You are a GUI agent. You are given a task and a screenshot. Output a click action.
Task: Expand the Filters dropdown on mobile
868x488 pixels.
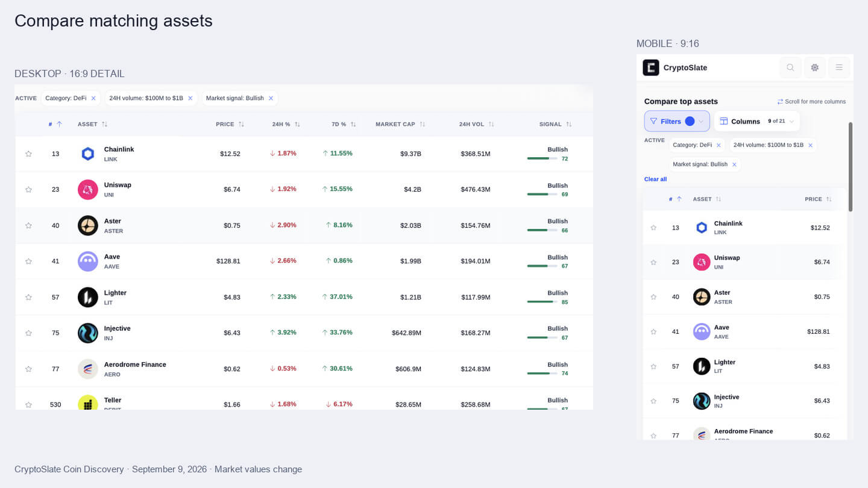tap(677, 121)
